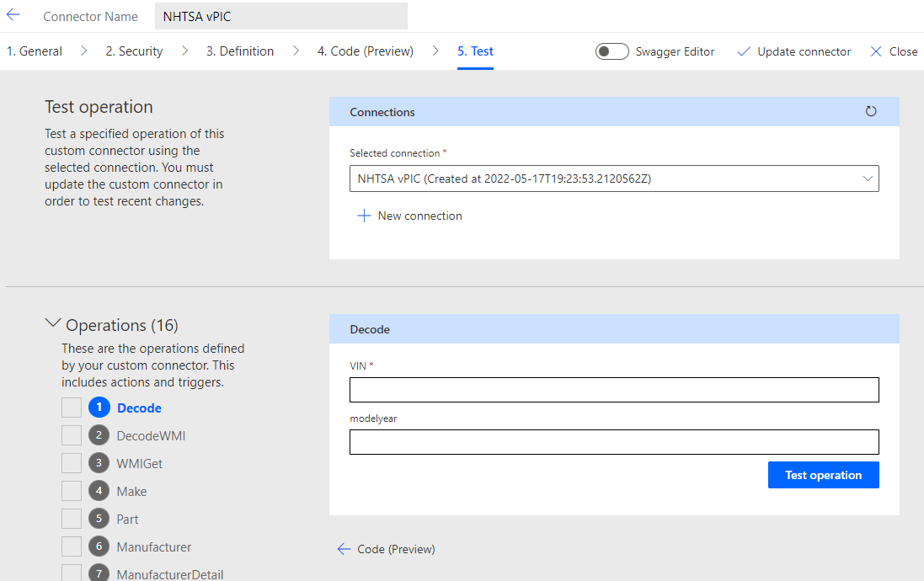Screen dimensions: 924x581
Task: Click the X icon next to Close
Action: (x=876, y=51)
